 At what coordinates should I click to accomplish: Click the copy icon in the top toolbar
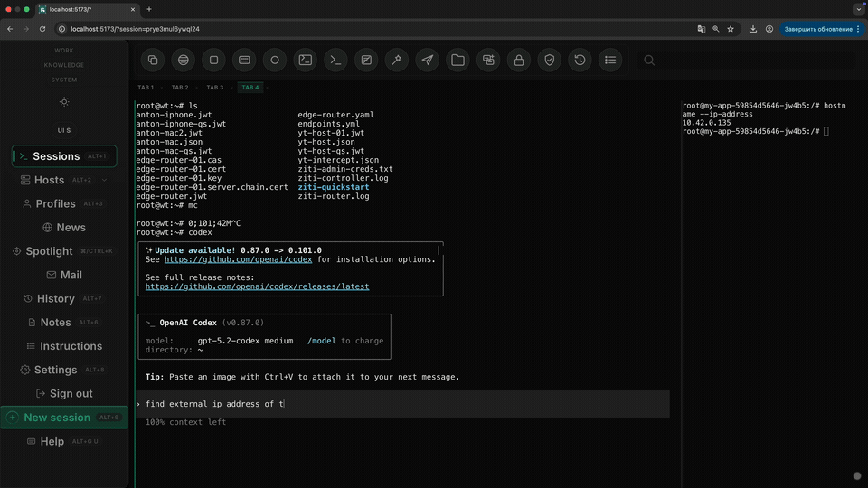pos(153,61)
